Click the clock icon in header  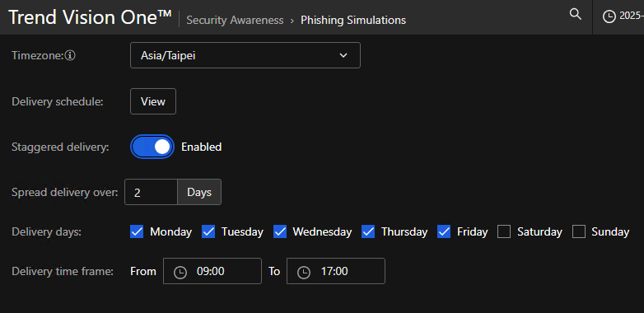point(609,16)
